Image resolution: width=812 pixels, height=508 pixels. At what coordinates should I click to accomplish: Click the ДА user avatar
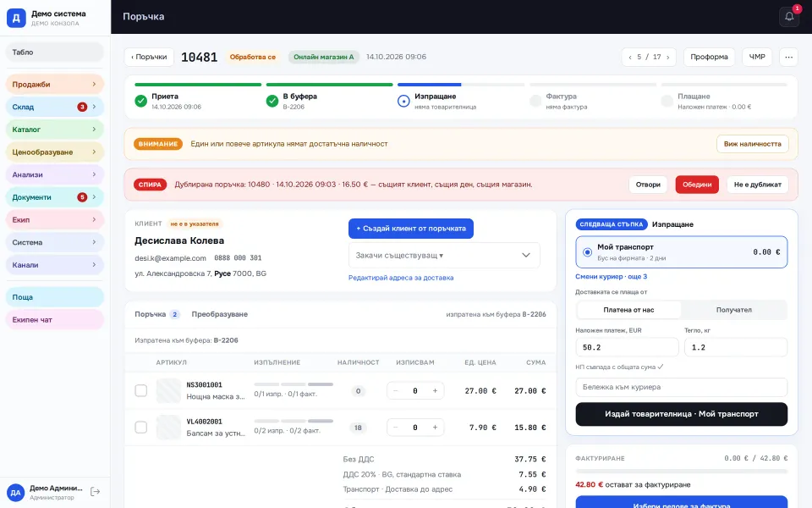point(15,493)
